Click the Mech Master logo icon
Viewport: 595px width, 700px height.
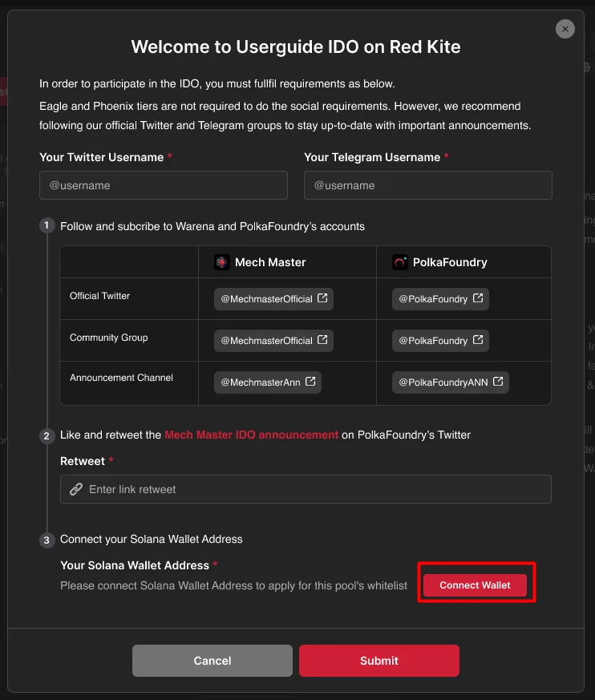[x=222, y=262]
